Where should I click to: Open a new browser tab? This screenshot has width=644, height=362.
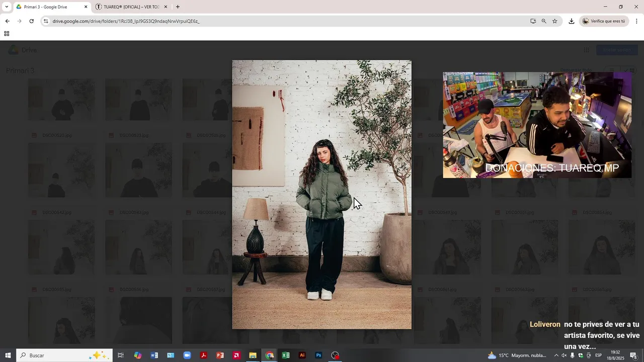click(178, 7)
